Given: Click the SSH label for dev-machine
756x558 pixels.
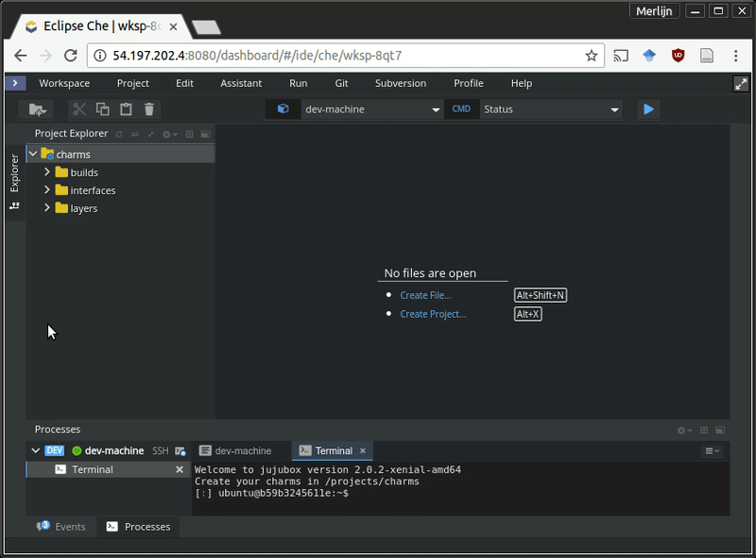Looking at the screenshot, I should coord(161,451).
